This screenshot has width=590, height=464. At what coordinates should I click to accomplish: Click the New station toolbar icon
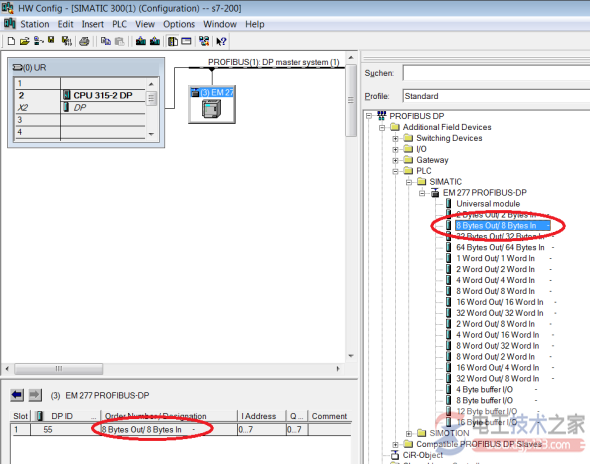(x=11, y=41)
